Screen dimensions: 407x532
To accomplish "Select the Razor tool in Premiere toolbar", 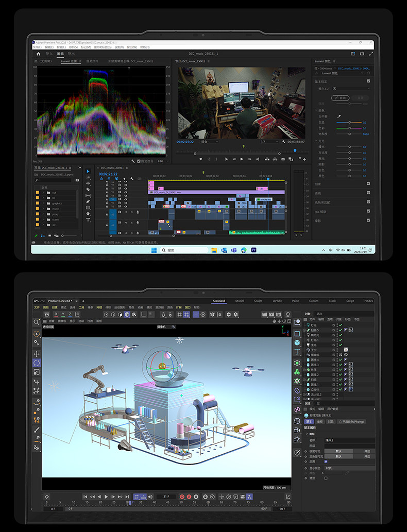I will click(88, 190).
